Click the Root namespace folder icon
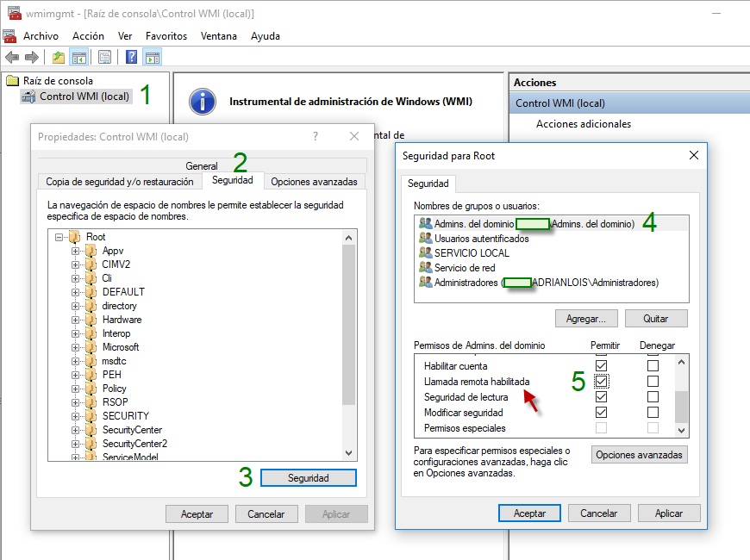 click(75, 236)
